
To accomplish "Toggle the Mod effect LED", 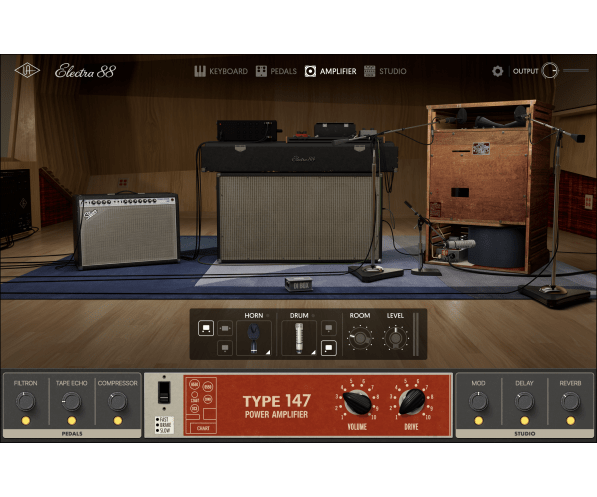I will 478,421.
